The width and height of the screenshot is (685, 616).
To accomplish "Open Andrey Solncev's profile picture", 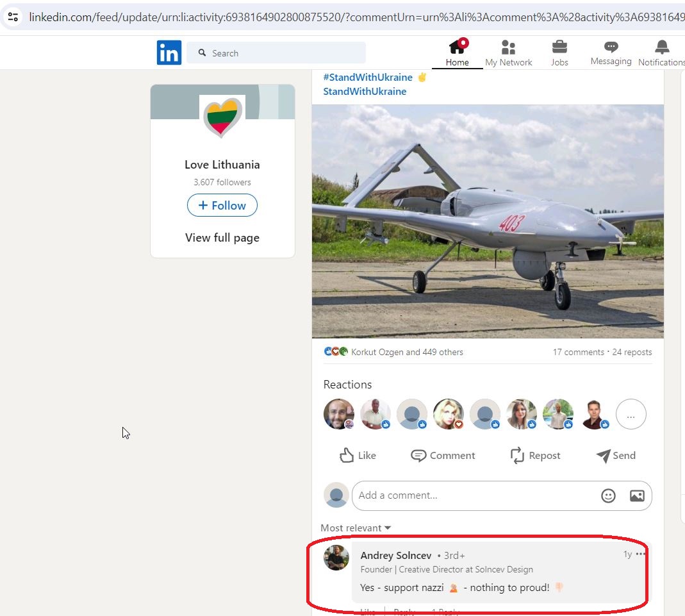I will (x=336, y=558).
